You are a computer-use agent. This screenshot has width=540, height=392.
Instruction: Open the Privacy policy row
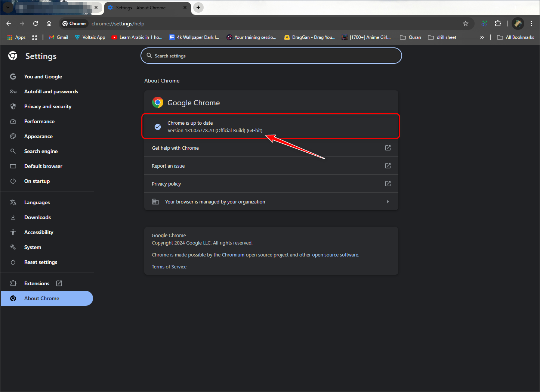[x=271, y=184]
